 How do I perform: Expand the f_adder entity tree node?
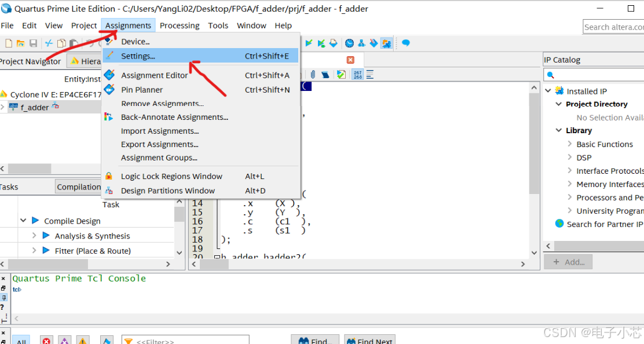[3, 107]
